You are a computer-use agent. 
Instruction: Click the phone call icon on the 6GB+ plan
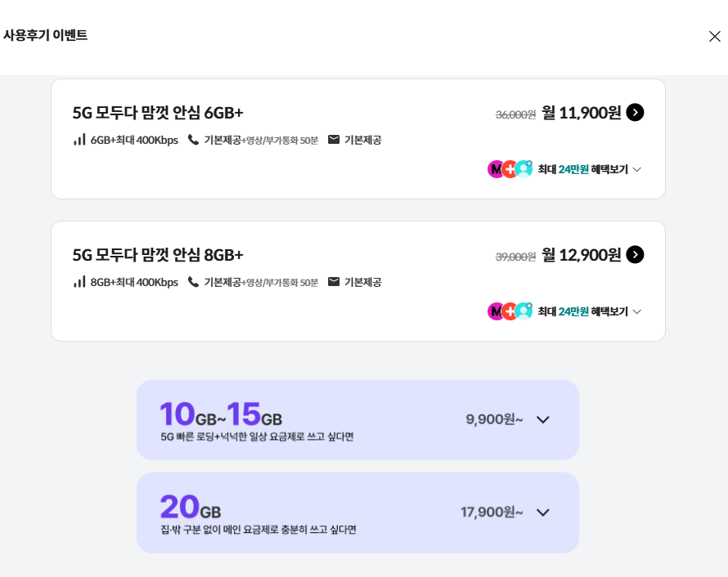pos(191,140)
